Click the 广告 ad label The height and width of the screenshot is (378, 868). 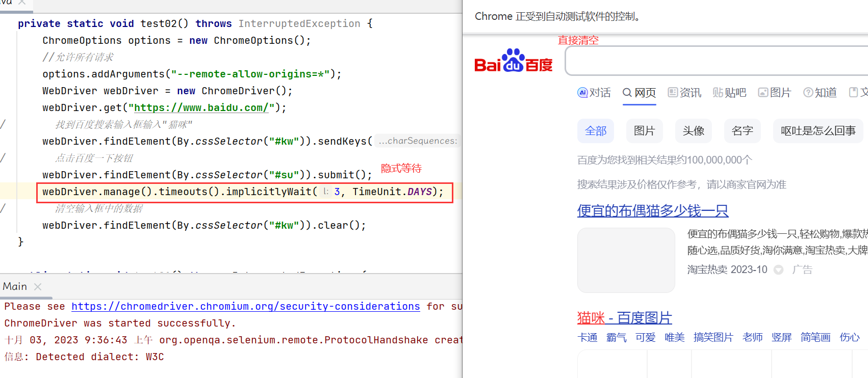pyautogui.click(x=802, y=269)
